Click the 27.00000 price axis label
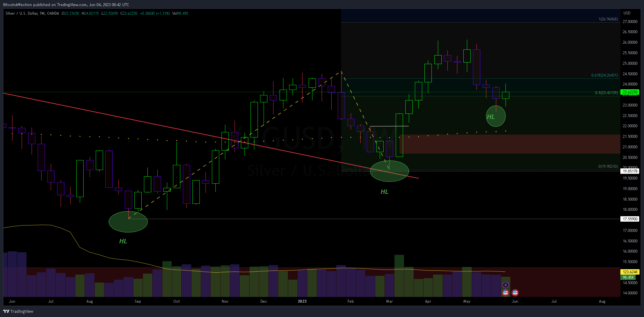The image size is (644, 317). [x=630, y=22]
